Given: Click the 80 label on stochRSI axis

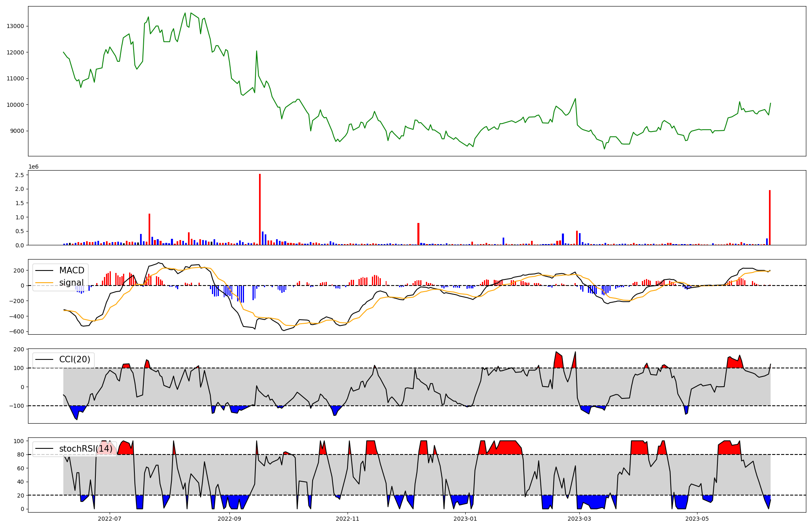Looking at the screenshot, I should click(x=20, y=454).
